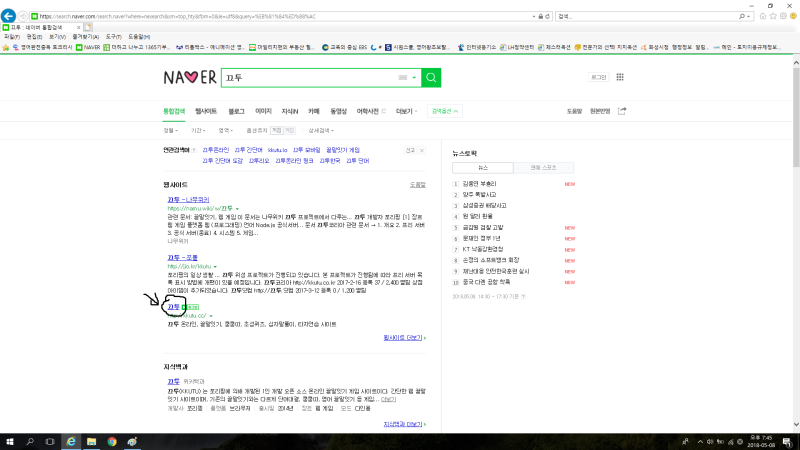Click the browser Forward arrow button
Screen dimensions: 800x450
point(22,16)
